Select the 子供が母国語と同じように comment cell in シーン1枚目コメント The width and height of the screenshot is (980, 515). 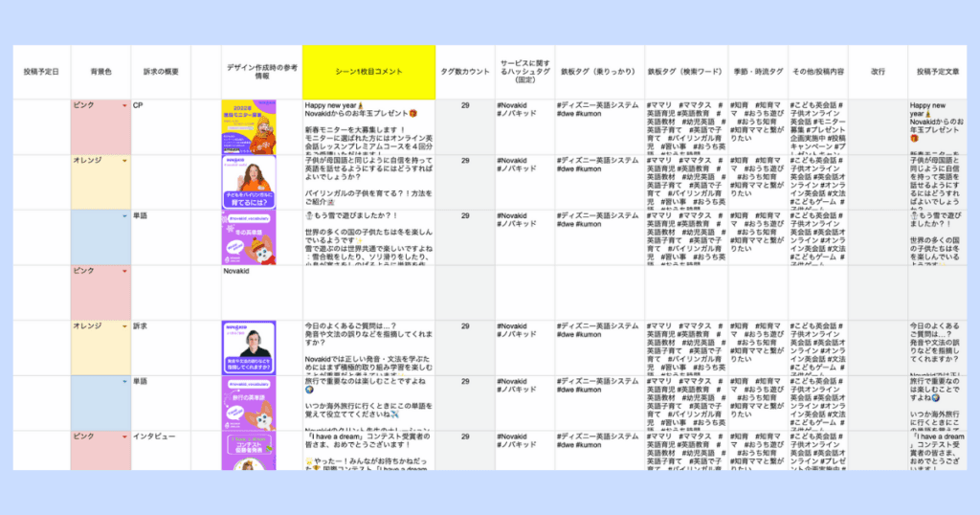click(368, 182)
